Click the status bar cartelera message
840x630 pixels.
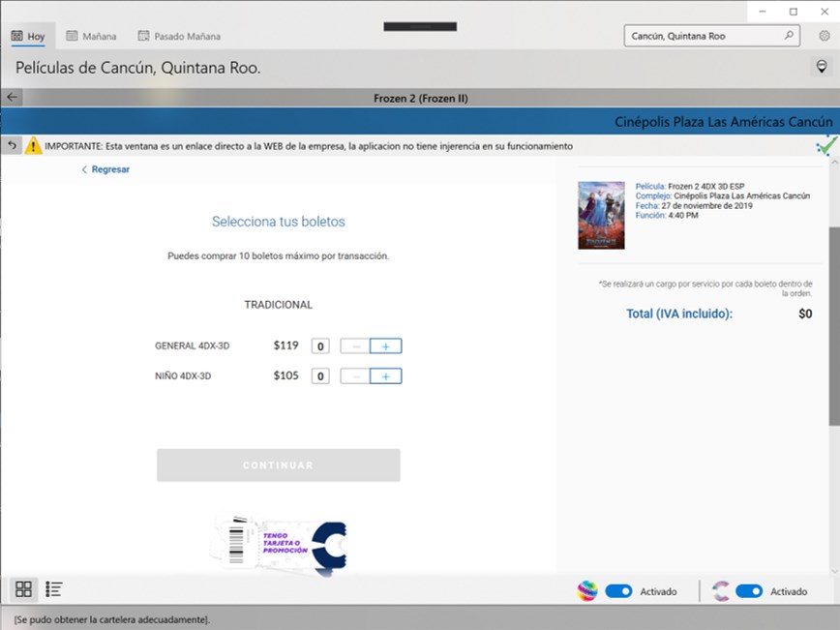[x=112, y=619]
